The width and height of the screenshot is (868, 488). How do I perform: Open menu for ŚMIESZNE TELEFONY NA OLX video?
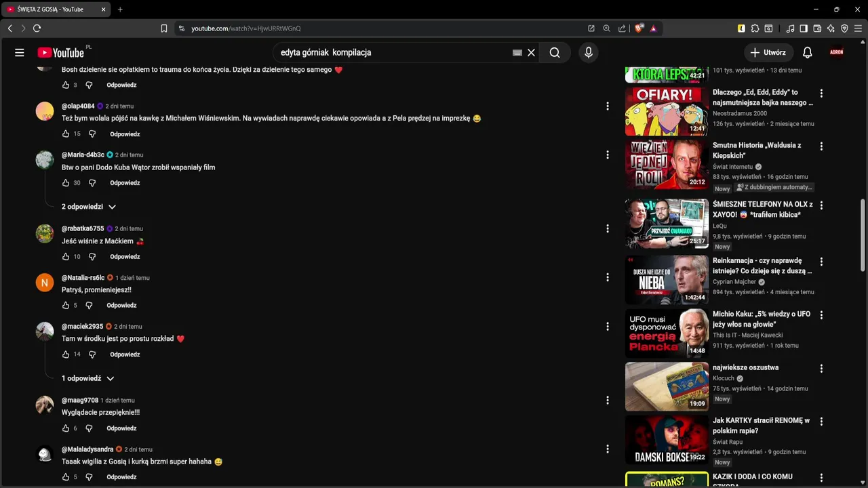tap(821, 205)
